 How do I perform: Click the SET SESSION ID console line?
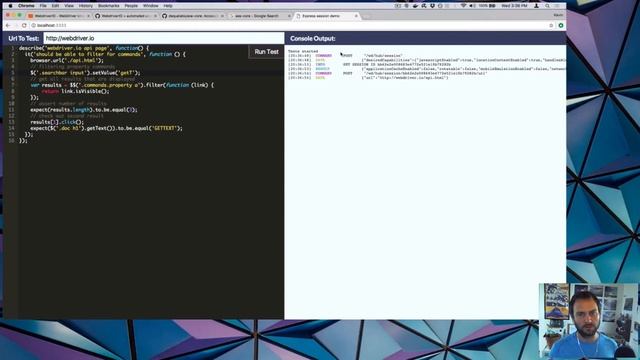pyautogui.click(x=369, y=64)
